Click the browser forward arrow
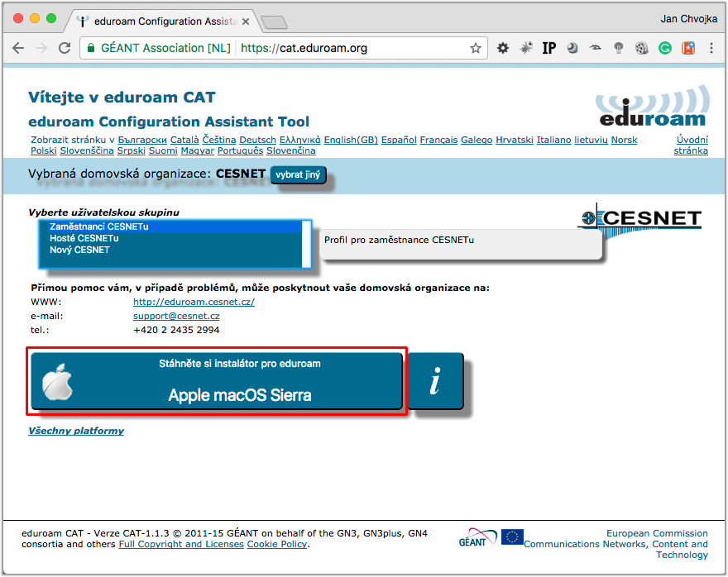Viewport: 728px width, 577px height. coord(41,48)
